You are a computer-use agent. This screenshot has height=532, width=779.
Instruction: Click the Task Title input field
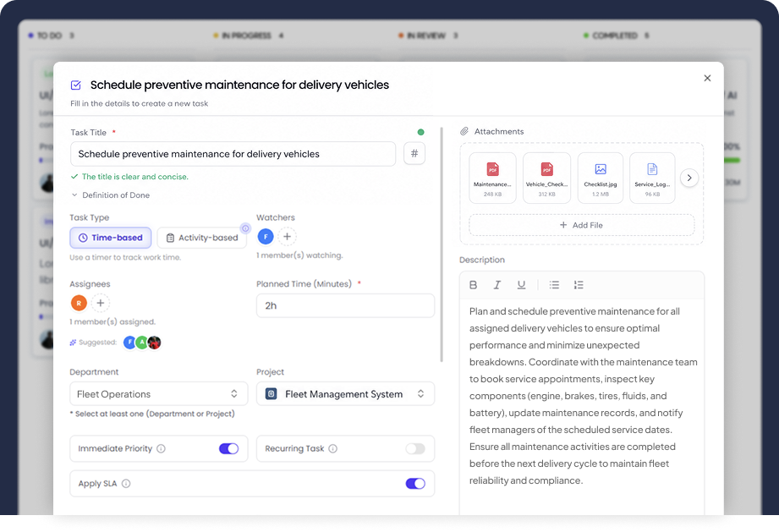[x=233, y=154]
